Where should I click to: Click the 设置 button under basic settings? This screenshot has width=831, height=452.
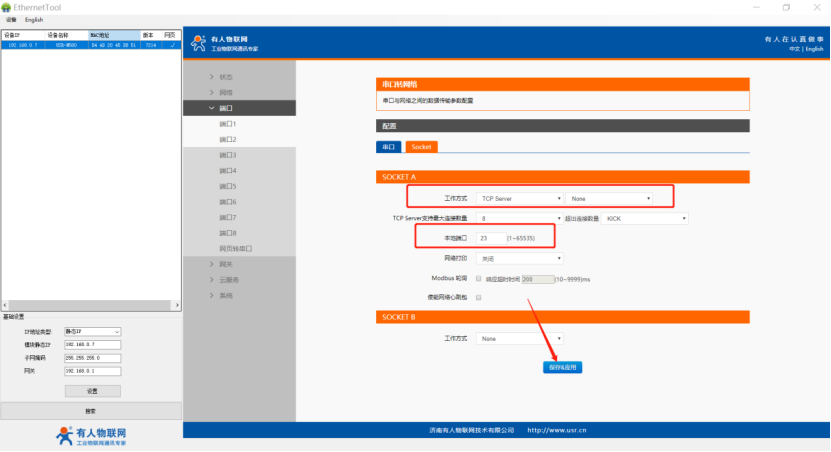[92, 391]
